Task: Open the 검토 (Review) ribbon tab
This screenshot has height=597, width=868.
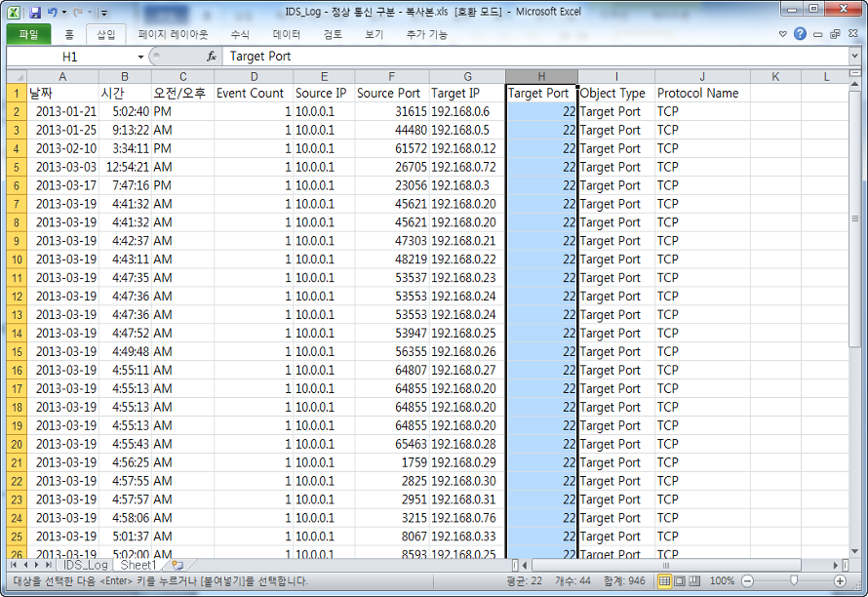Action: point(333,34)
